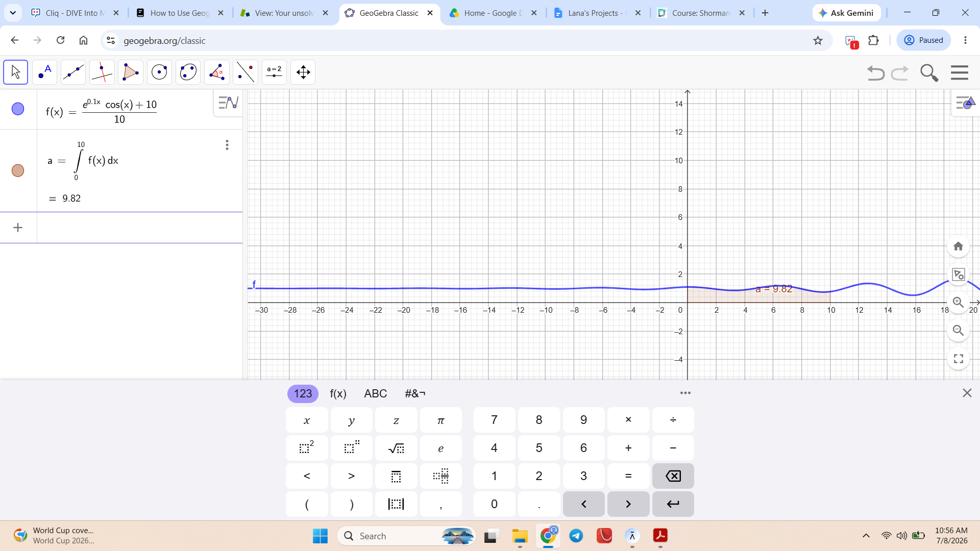Tap the absolute value key
Viewport: 980px width, 551px height.
point(396,504)
